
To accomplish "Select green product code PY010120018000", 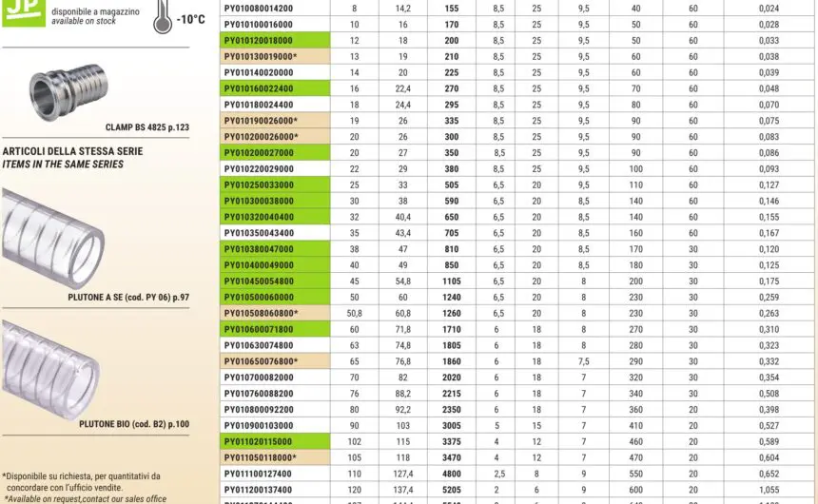I will coord(259,40).
